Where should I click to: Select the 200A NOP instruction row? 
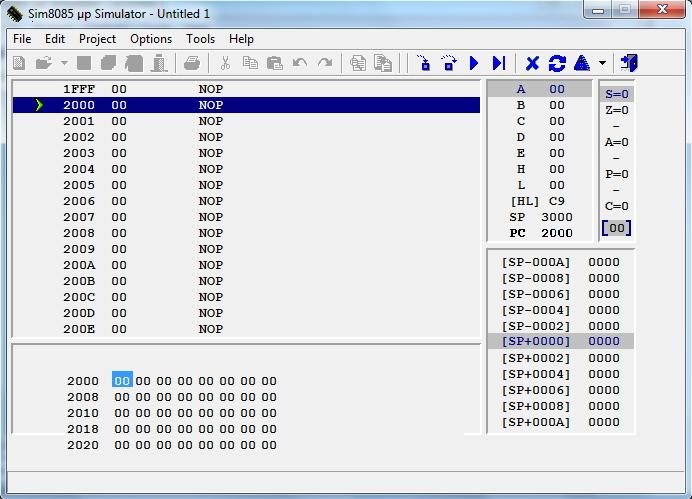(246, 265)
